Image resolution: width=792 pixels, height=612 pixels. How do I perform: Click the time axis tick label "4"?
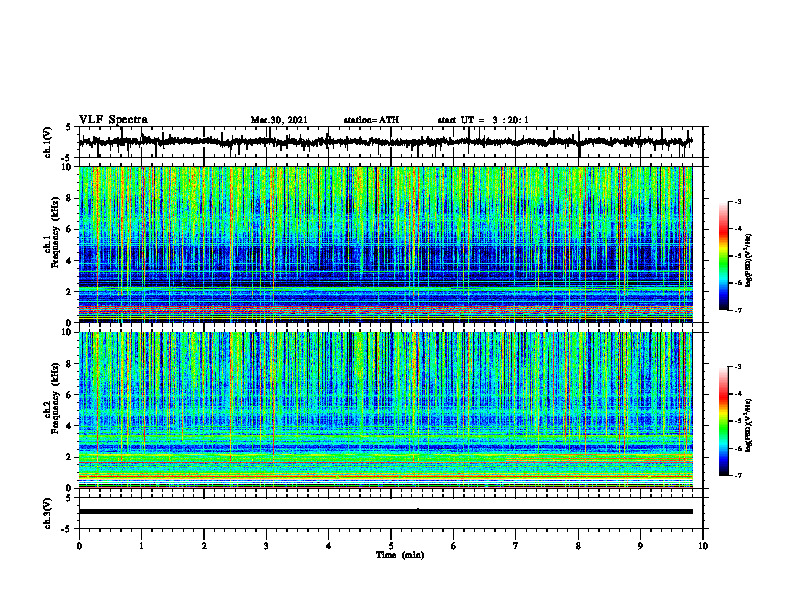pyautogui.click(x=329, y=546)
